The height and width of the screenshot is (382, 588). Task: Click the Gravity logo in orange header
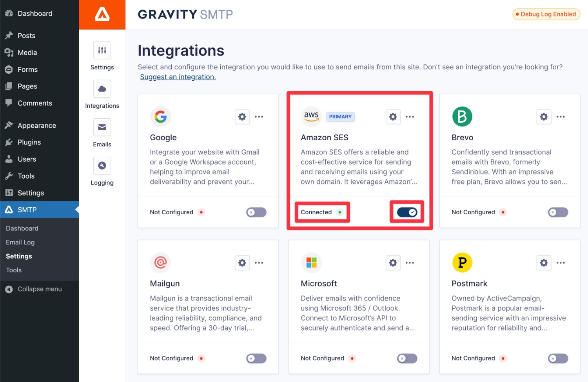(102, 14)
